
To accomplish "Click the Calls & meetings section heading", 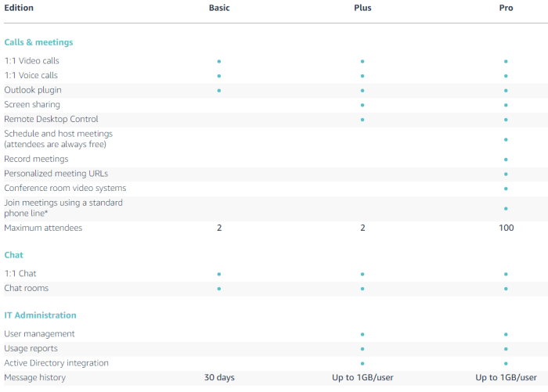I will [x=38, y=42].
